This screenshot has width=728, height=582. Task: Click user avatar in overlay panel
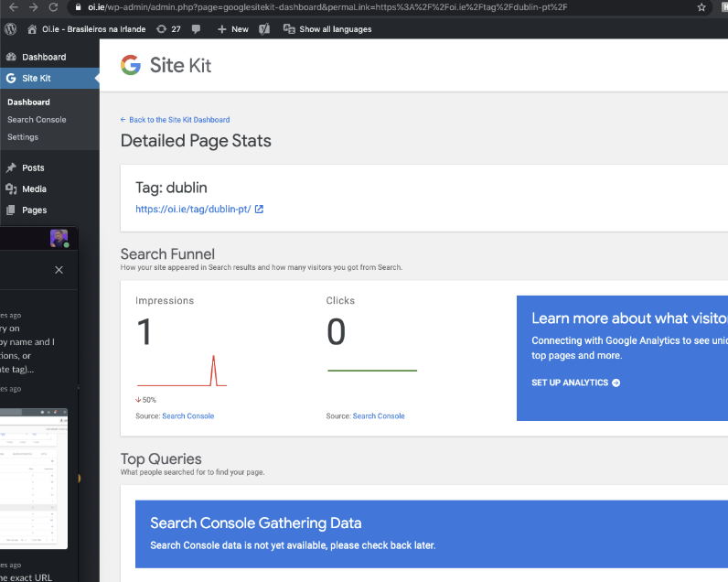pyautogui.click(x=59, y=238)
